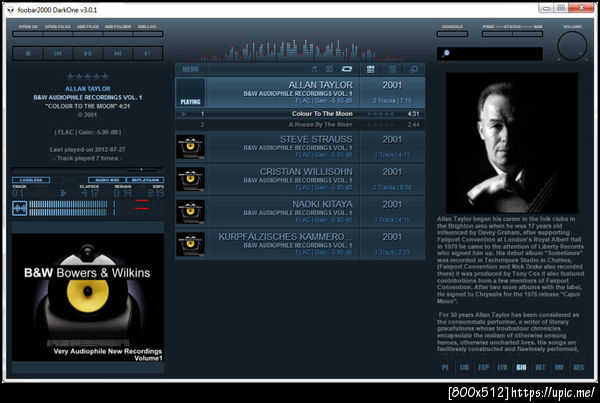Open the MENU button above the playlist

(190, 69)
